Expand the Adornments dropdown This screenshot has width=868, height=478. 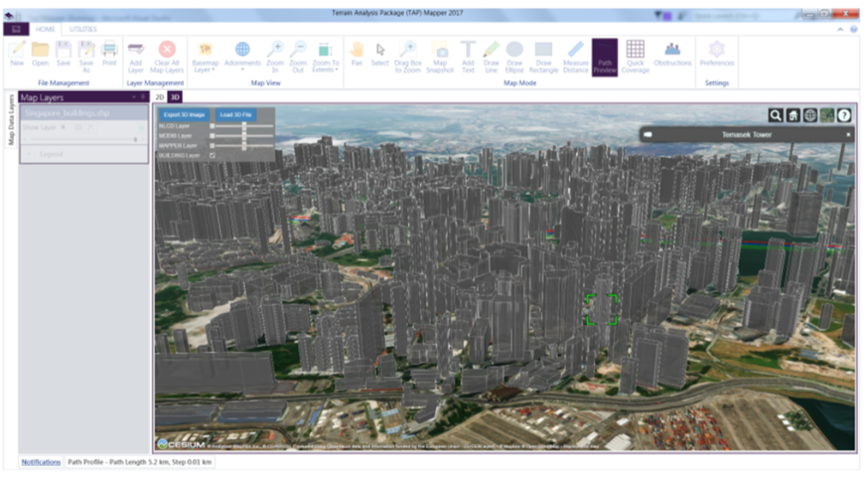click(x=242, y=55)
